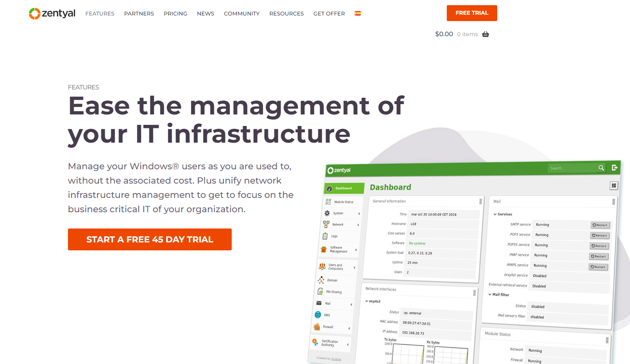Select Network icon in dashboard sidebar
Image resolution: width=630 pixels, height=364 pixels.
(326, 224)
